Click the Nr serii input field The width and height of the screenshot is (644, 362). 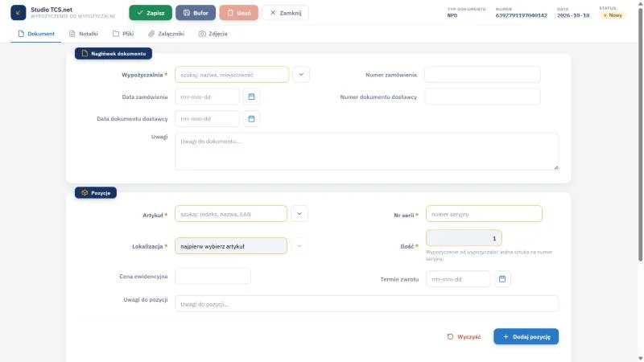[484, 214]
